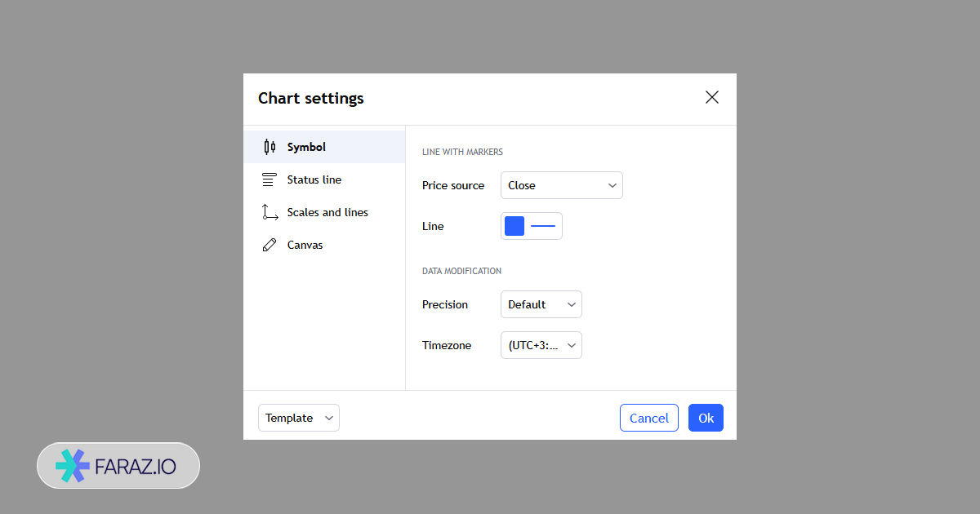Click the chevron arrow in Price source
Image resolution: width=980 pixels, height=514 pixels.
612,185
